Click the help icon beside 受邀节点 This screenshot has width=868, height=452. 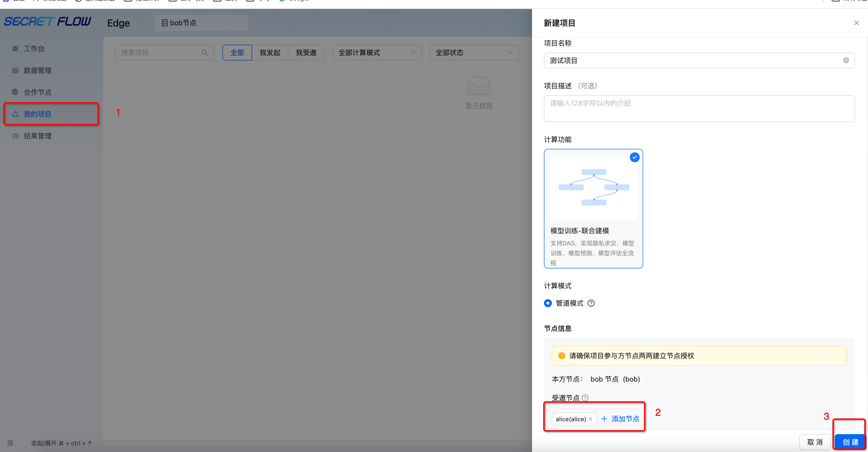[585, 398]
